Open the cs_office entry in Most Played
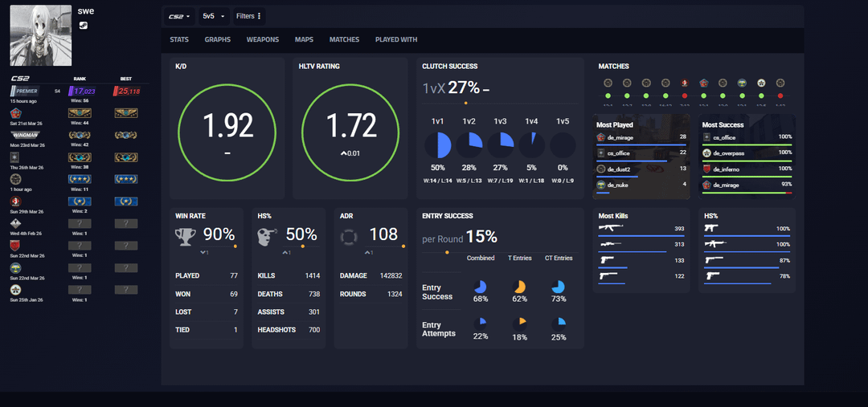Screen dimensions: 868x407 coord(618,153)
